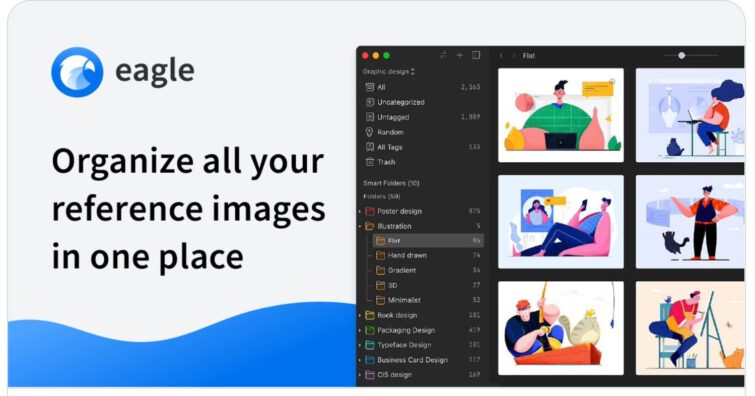Open the woman at desk with cat thumbnail
The image size is (755, 396).
tap(690, 115)
